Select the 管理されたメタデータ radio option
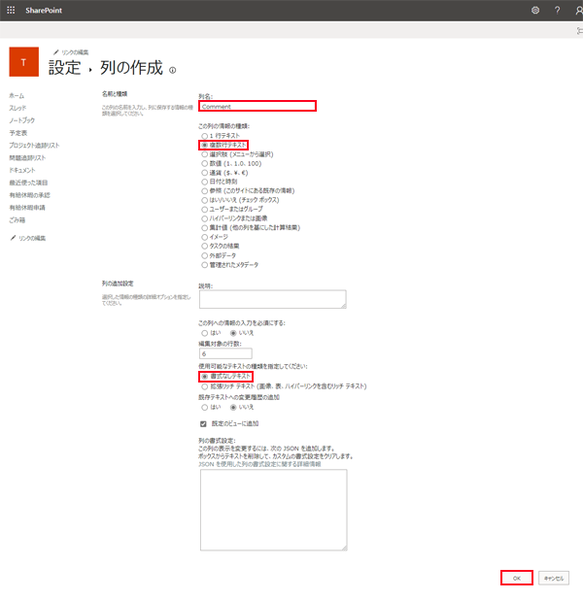This screenshot has width=583, height=600. coord(205,265)
